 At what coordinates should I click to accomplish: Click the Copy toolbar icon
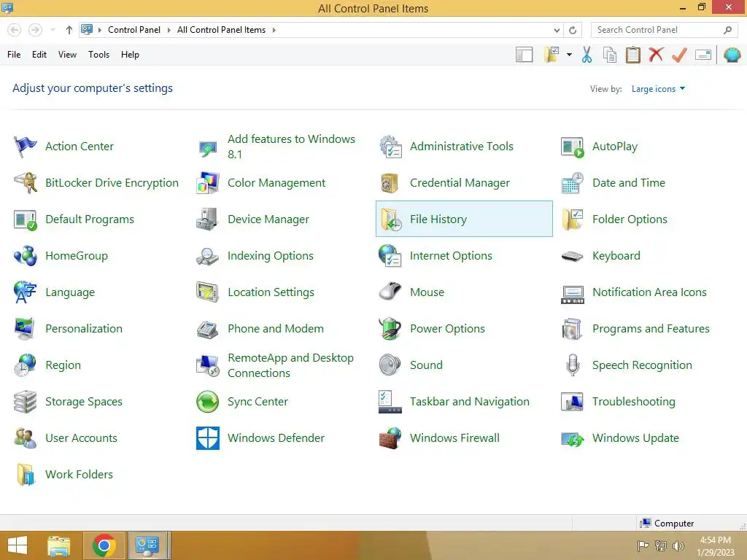(610, 55)
